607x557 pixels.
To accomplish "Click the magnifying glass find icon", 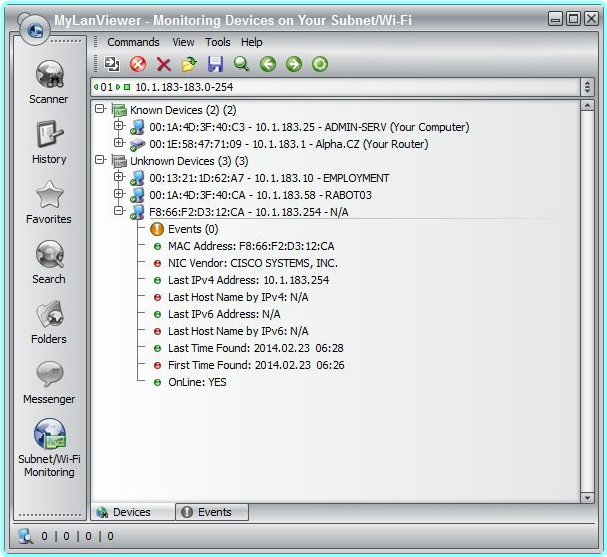I will [241, 64].
